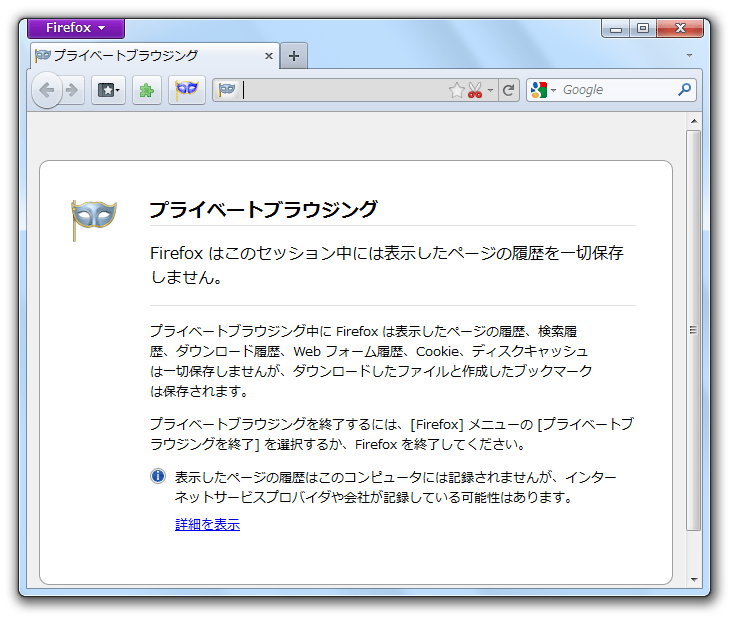This screenshot has height=618, width=733.
Task: Click the site identity mask icon in address bar
Action: tap(227, 89)
